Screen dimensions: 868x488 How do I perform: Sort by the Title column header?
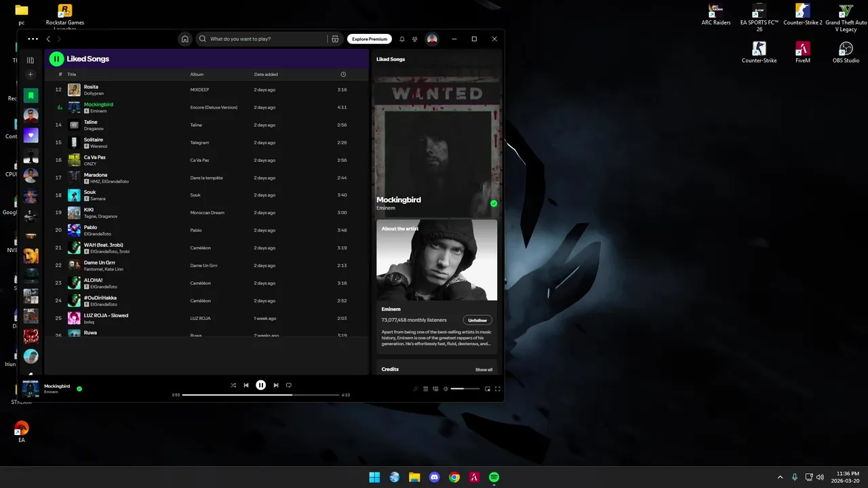pyautogui.click(x=72, y=75)
